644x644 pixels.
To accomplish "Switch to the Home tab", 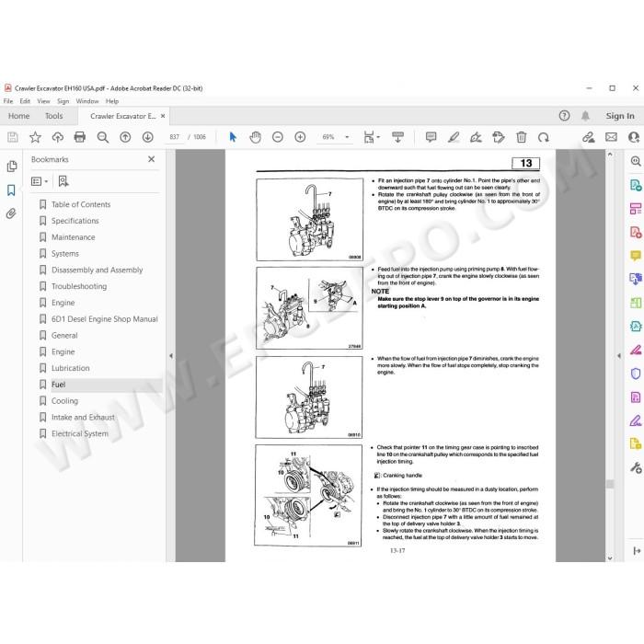I will (19, 116).
